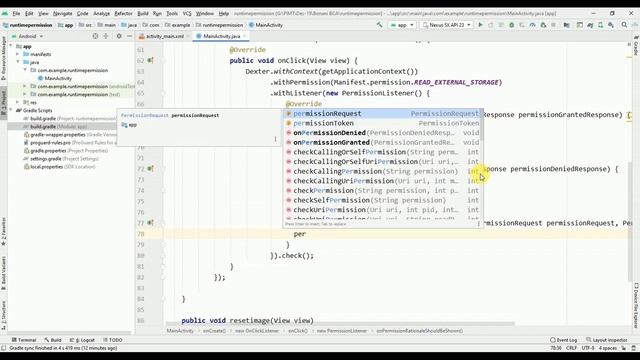Screen dimensions: 640x360
Task: Choose onPermissionDenied completion suggestion
Action: coord(382,133)
